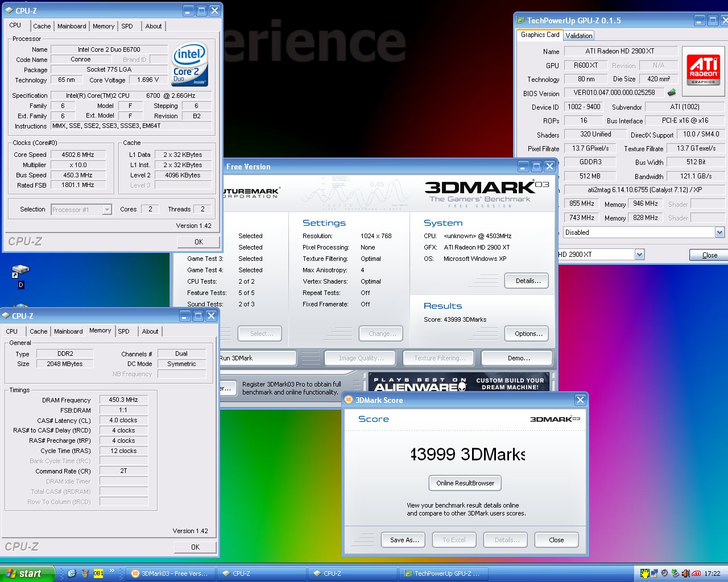Open the yellow OB1 quick launch icon
The width and height of the screenshot is (728, 582).
coord(98,573)
